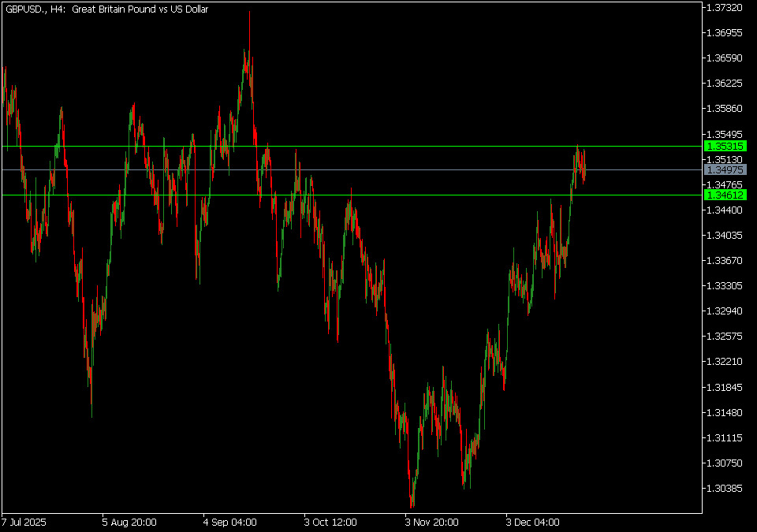Image resolution: width=757 pixels, height=532 pixels.
Task: Click the green 1.35315 price label
Action: pyautogui.click(x=725, y=147)
